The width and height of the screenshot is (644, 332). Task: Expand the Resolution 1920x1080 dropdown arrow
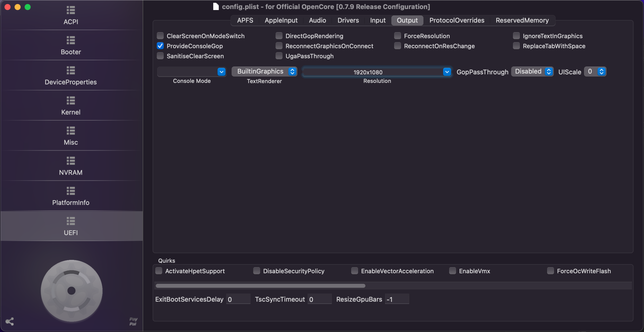[447, 72]
